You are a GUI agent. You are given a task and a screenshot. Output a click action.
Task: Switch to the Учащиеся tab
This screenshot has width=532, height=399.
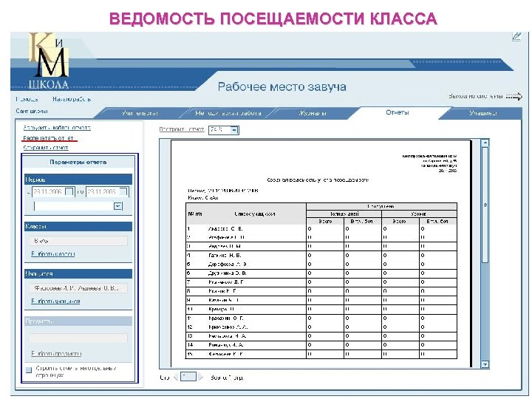click(483, 113)
